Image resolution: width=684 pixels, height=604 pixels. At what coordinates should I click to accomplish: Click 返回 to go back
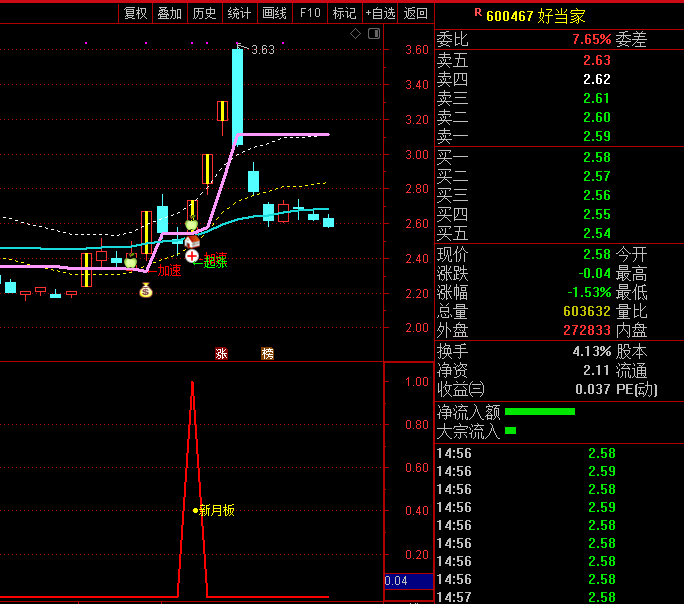[416, 13]
